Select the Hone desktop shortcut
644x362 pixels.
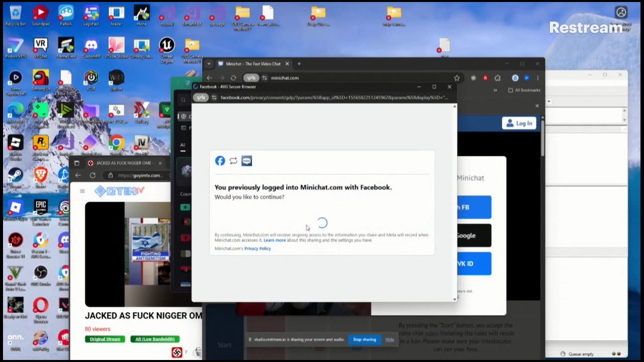point(141,15)
